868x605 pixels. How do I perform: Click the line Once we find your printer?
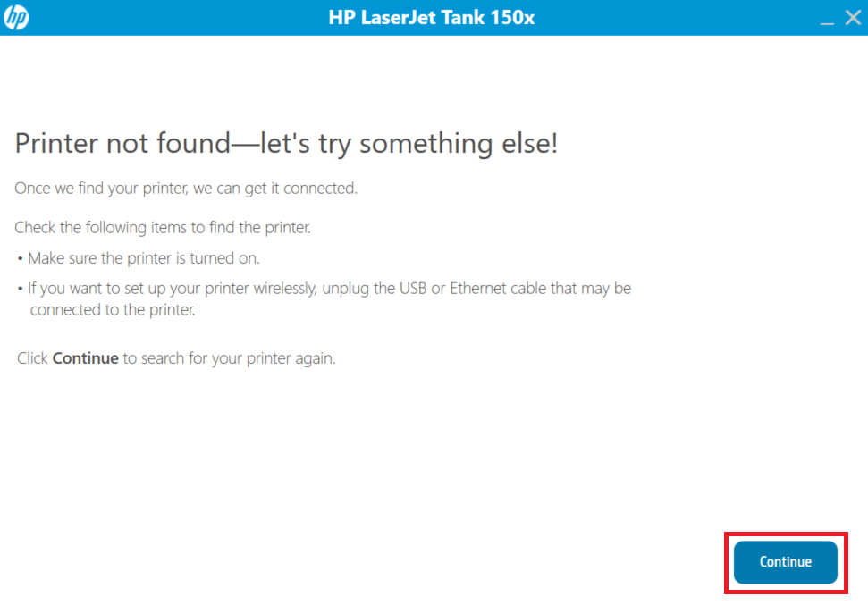tap(185, 188)
